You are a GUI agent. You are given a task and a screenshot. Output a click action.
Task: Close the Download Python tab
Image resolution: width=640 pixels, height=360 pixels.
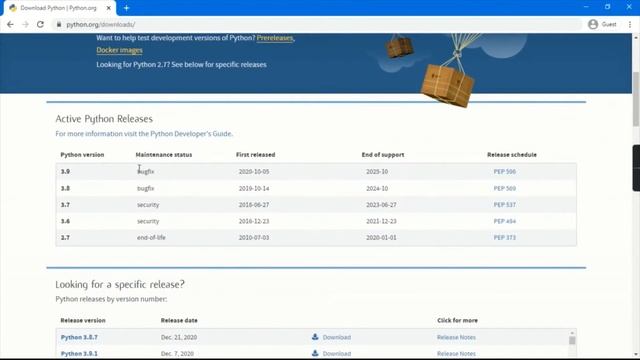coord(109,8)
